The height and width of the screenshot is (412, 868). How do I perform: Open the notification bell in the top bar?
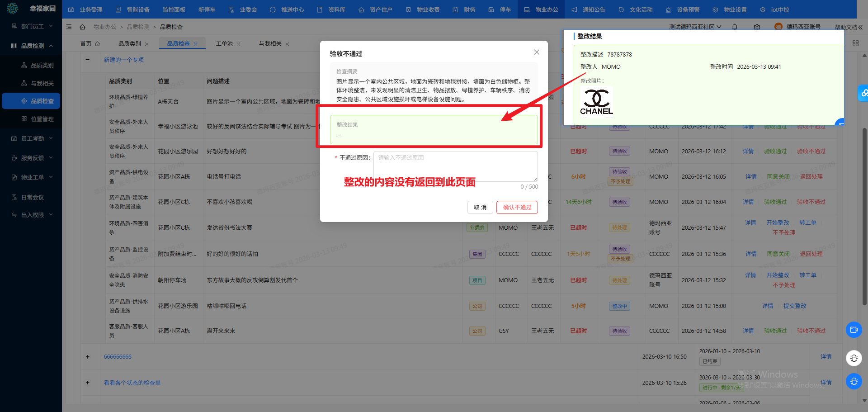point(735,27)
